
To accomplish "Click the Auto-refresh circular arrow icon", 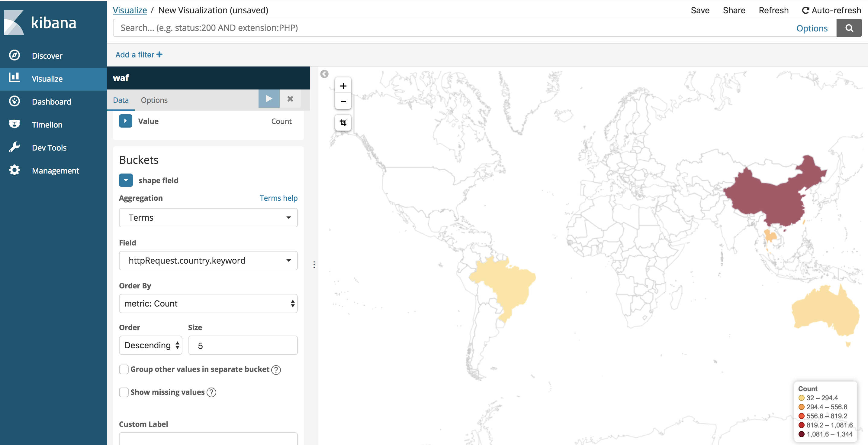I will click(805, 11).
